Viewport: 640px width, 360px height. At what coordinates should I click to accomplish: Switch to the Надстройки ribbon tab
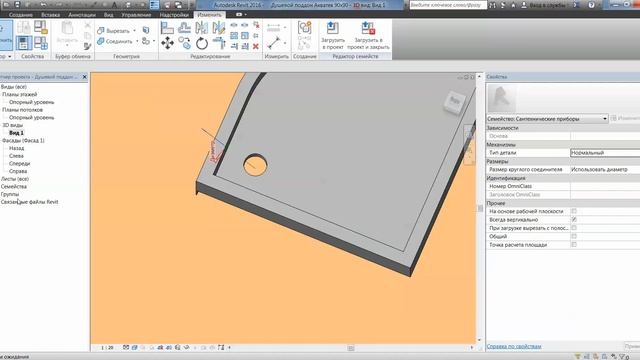[x=174, y=15]
